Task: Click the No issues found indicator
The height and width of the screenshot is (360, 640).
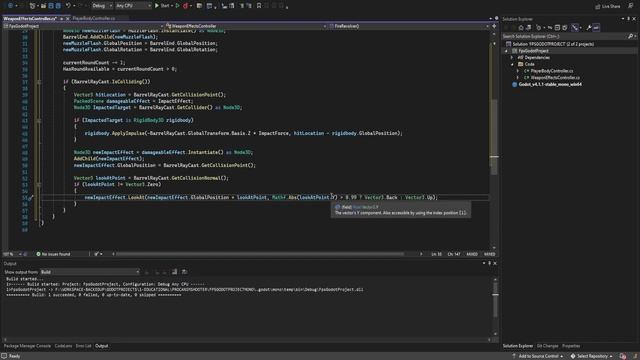Action: coord(53,254)
